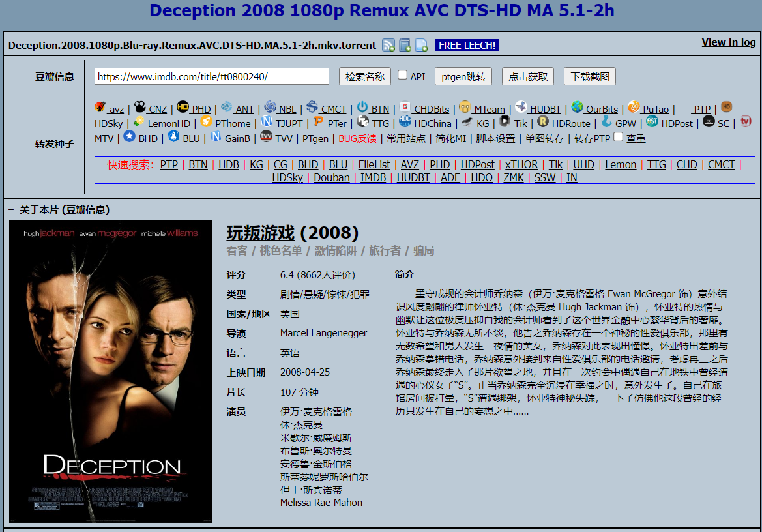
Task: Click the 简化MI link
Action: click(x=450, y=139)
